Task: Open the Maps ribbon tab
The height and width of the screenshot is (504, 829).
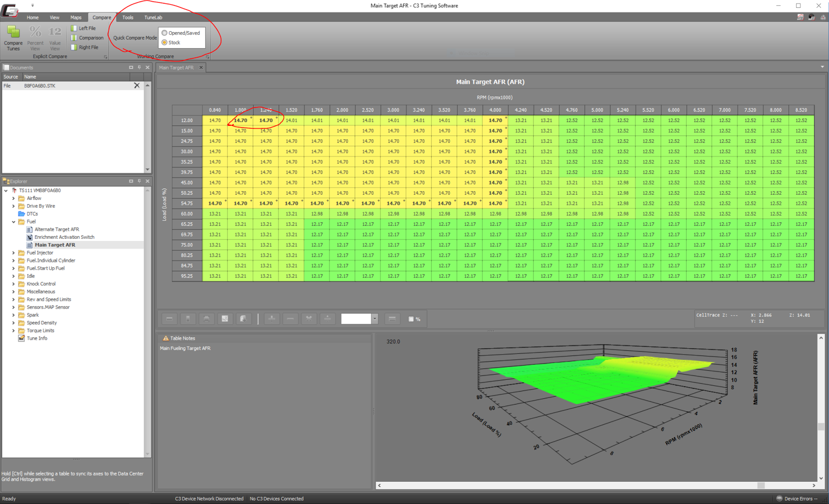Action: tap(76, 17)
